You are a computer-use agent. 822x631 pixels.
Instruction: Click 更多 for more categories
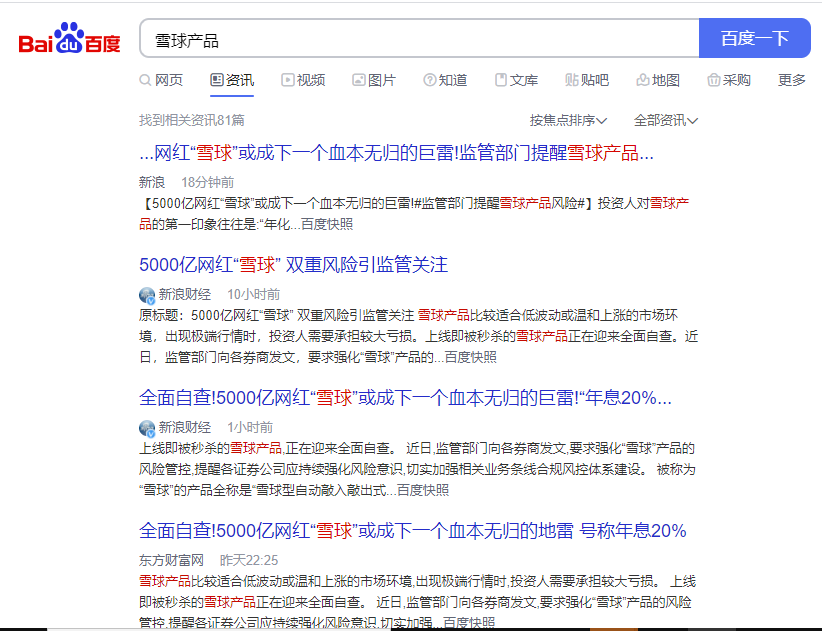pos(792,80)
